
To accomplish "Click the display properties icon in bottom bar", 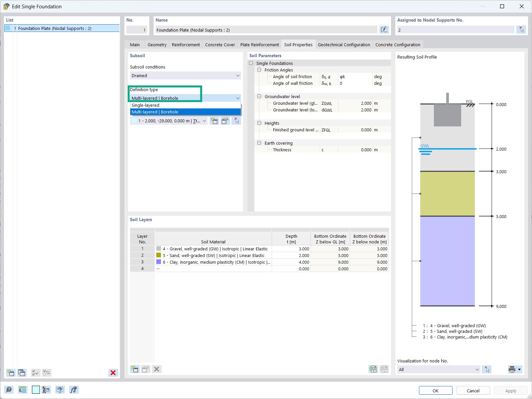I will [46, 390].
